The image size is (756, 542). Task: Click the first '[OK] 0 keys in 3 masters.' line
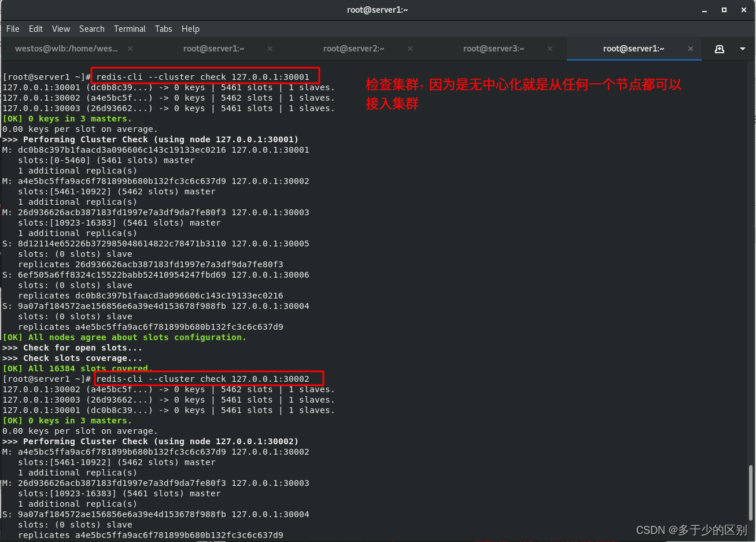pos(67,119)
